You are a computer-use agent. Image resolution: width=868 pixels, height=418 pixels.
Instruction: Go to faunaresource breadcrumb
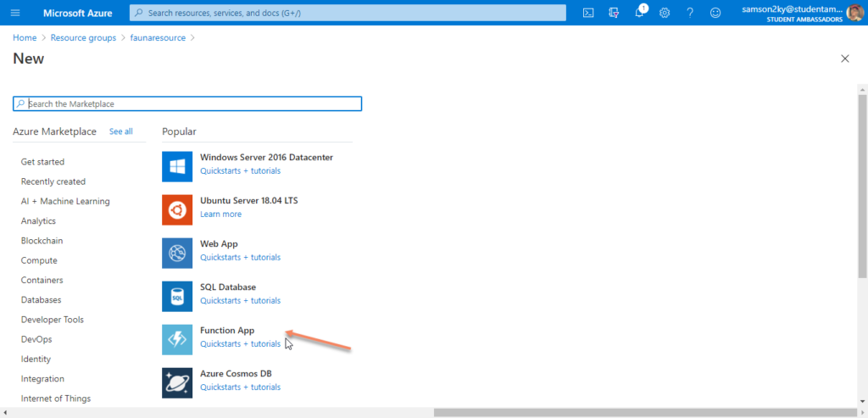pyautogui.click(x=158, y=37)
